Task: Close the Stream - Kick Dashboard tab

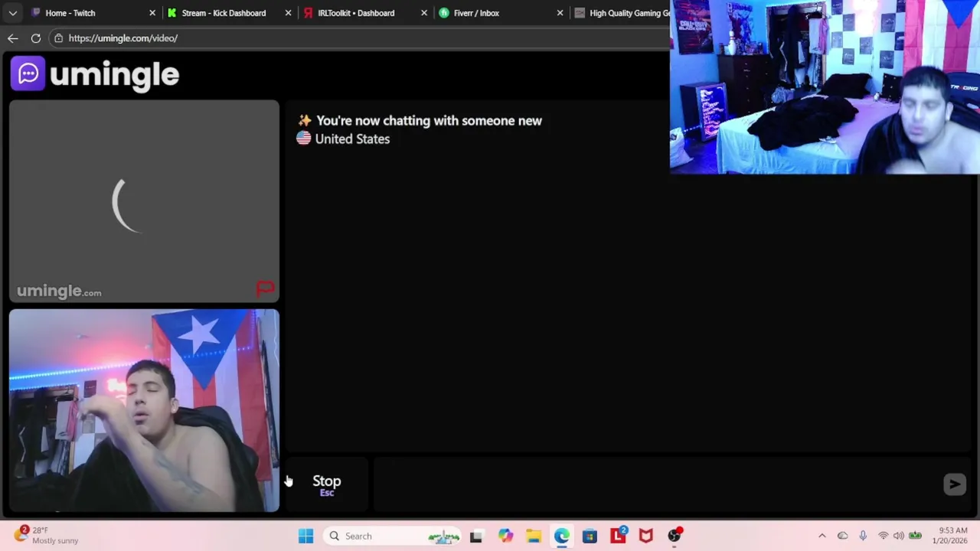Action: pos(288,13)
